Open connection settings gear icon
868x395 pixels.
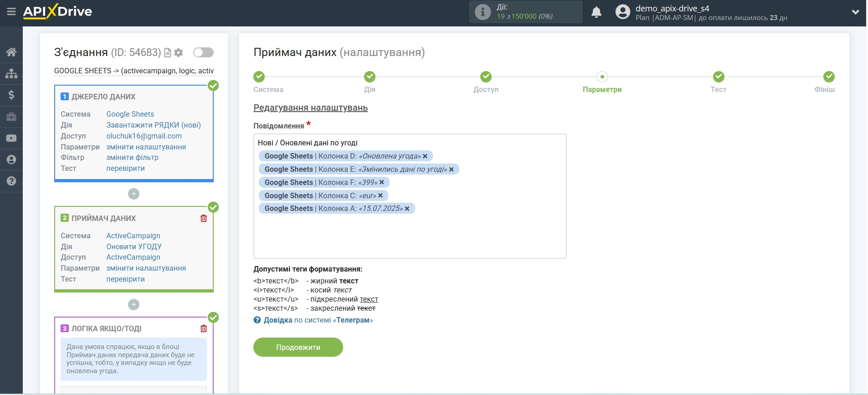(179, 53)
